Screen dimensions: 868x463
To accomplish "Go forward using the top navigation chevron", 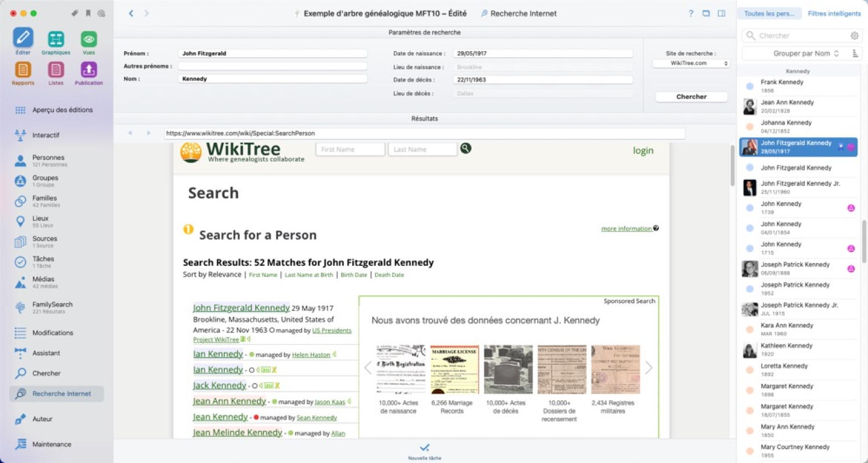I will pos(146,13).
